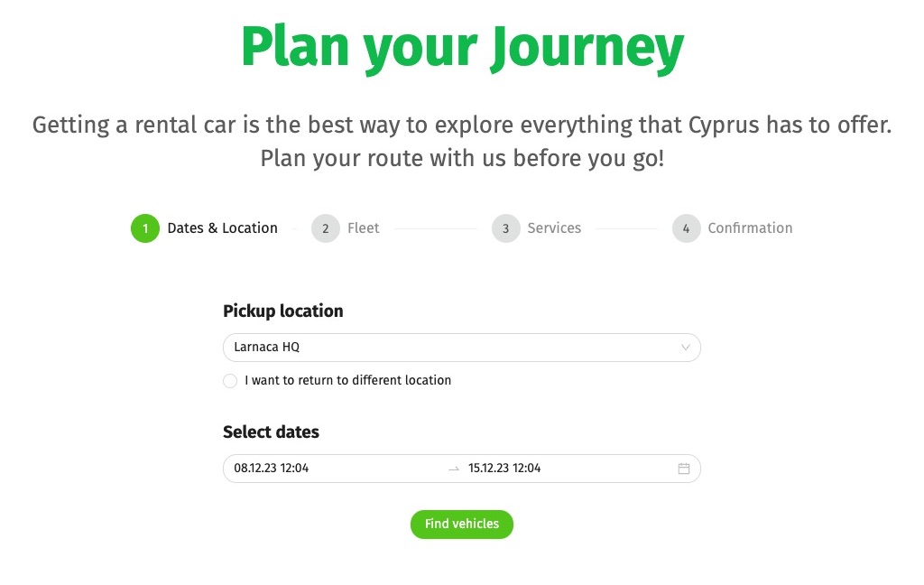The image size is (924, 585).
Task: Select the Confirmation step label
Action: tap(750, 228)
